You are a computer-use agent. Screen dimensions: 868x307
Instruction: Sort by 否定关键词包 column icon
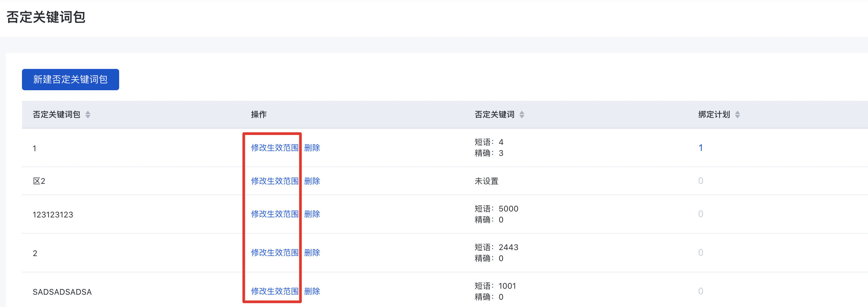tap(88, 115)
